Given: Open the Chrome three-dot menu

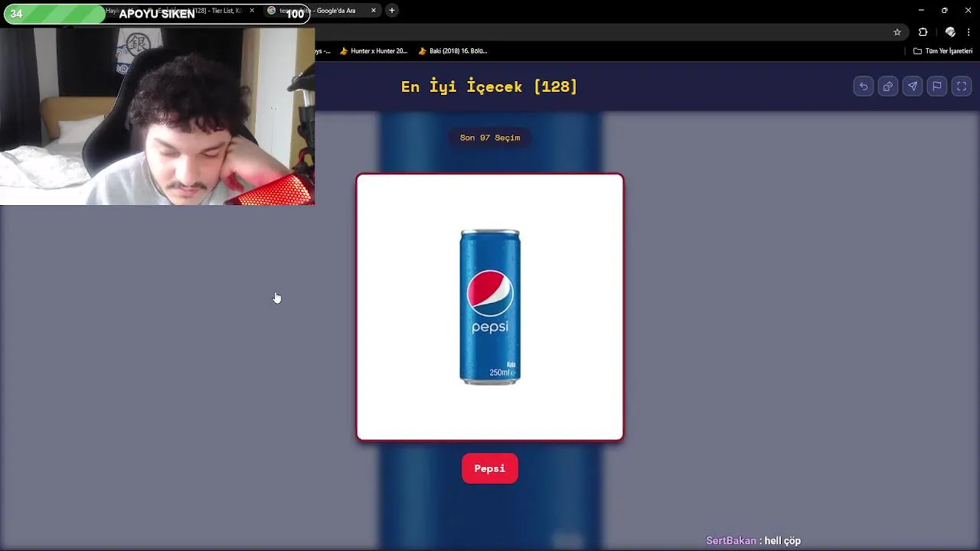Looking at the screenshot, I should click(x=969, y=32).
